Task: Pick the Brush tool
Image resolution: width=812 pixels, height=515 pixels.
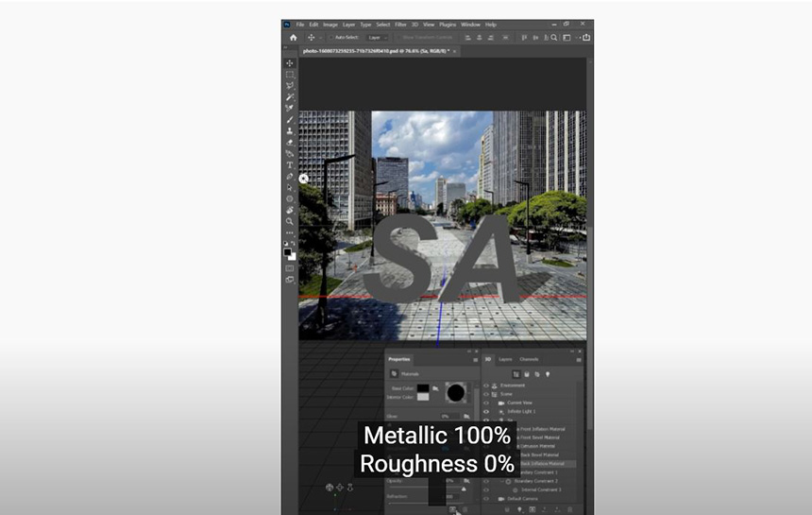Action: [x=290, y=120]
